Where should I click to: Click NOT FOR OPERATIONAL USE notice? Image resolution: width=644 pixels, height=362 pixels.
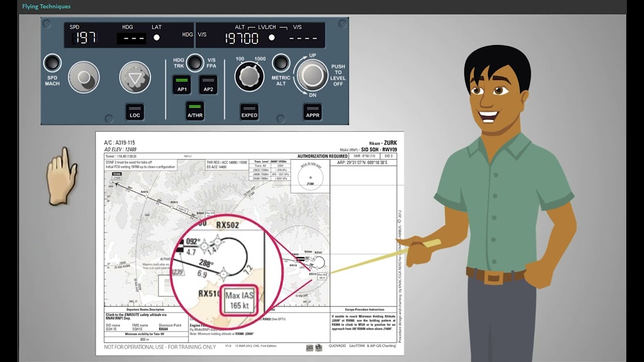(x=160, y=347)
